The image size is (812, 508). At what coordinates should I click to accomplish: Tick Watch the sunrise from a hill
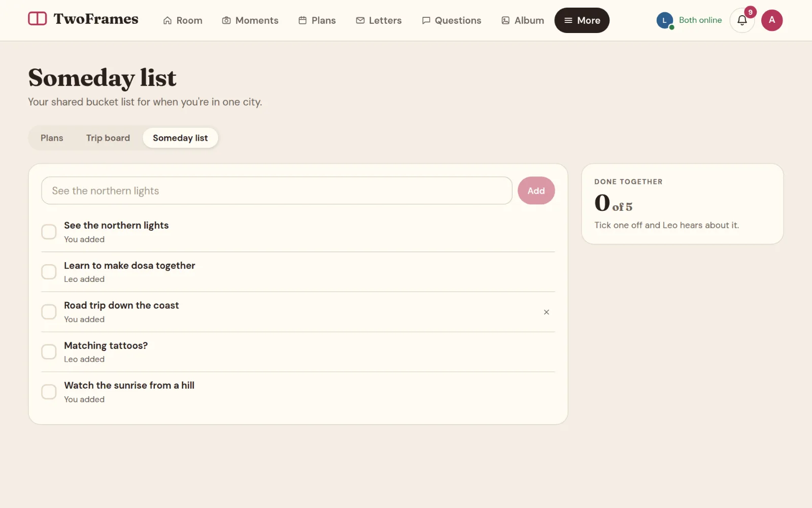pyautogui.click(x=49, y=392)
